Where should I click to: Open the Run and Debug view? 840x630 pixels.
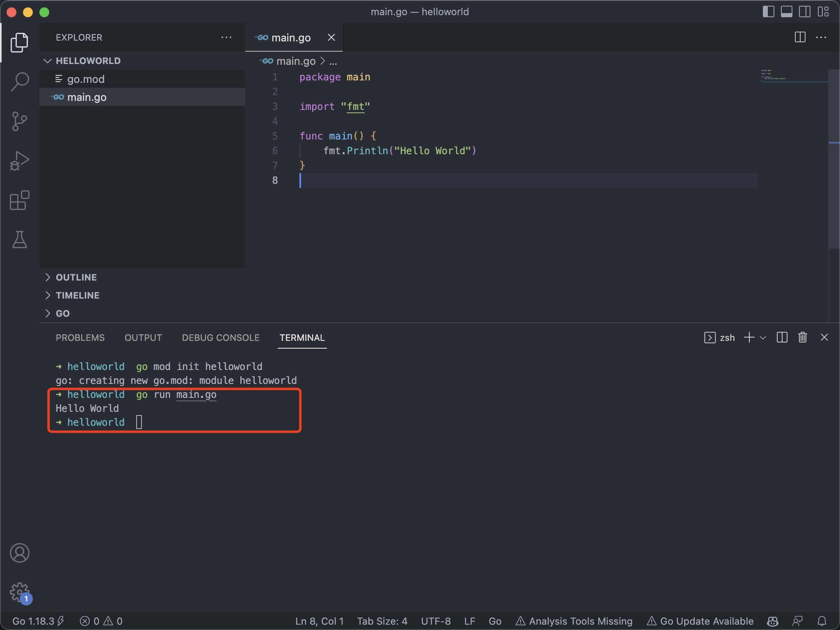(x=19, y=160)
